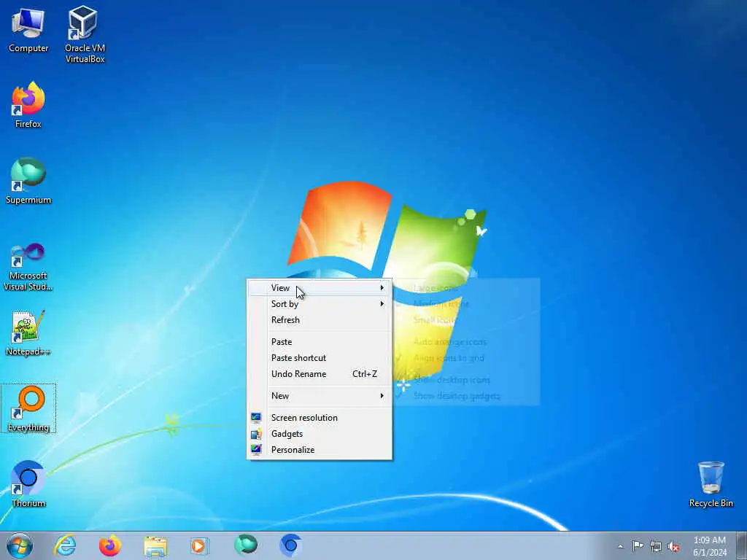
Task: Open the Windows Start menu orb
Action: pos(20,545)
